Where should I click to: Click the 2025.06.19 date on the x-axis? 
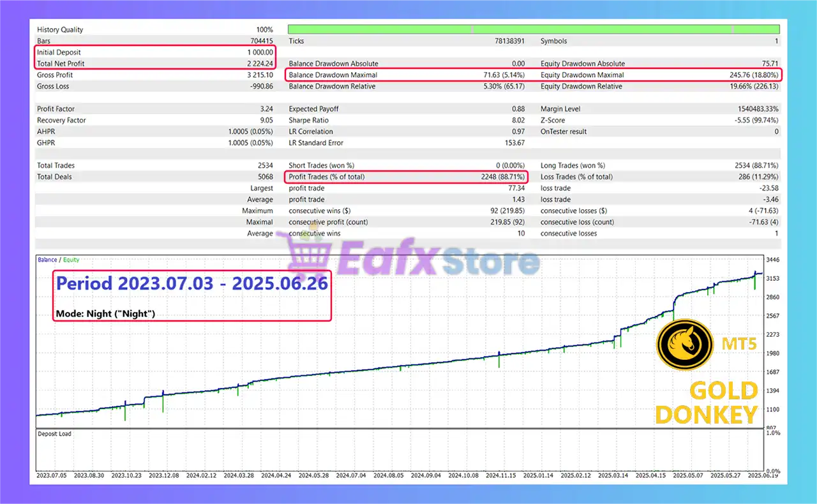763,475
